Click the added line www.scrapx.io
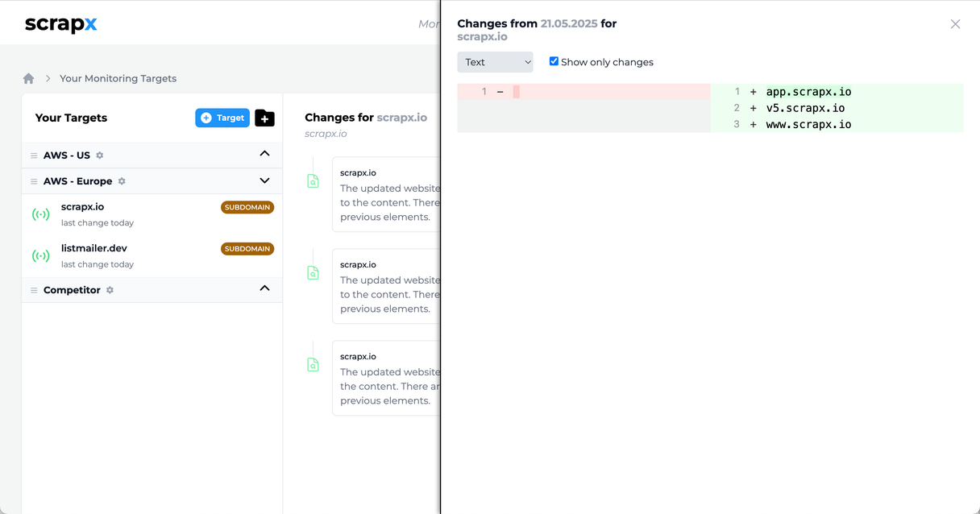This screenshot has width=980, height=514. point(808,124)
